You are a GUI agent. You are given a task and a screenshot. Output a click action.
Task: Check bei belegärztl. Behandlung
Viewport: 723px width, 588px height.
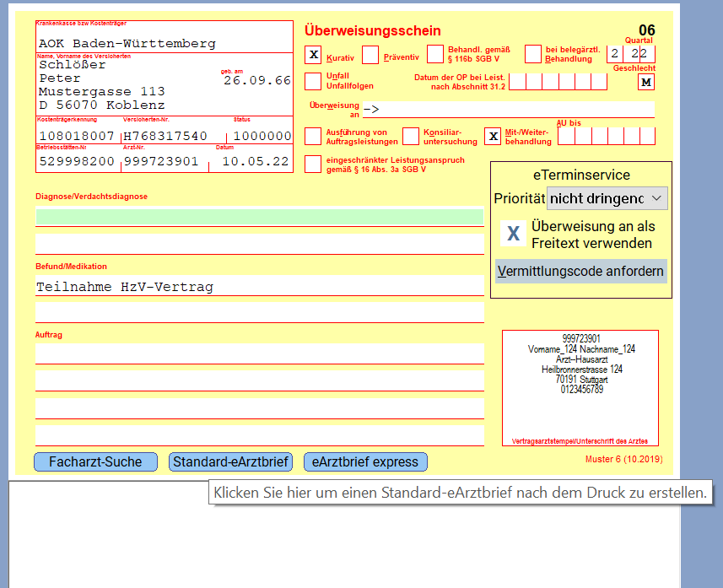[533, 54]
